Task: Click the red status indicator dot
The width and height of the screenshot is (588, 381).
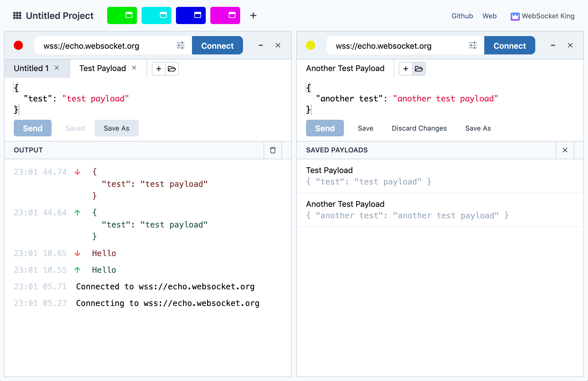Action: tap(18, 45)
